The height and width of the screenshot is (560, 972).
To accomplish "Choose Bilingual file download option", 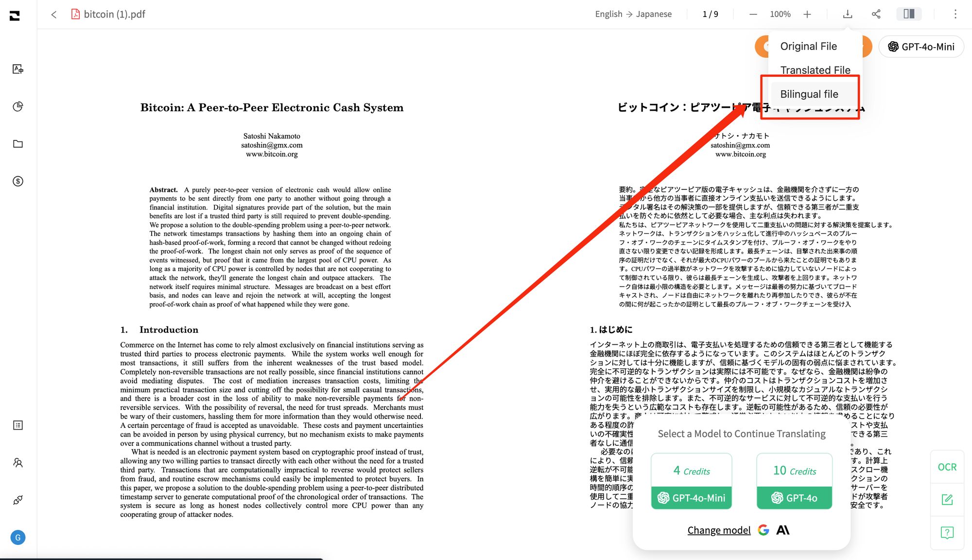I will click(x=809, y=94).
